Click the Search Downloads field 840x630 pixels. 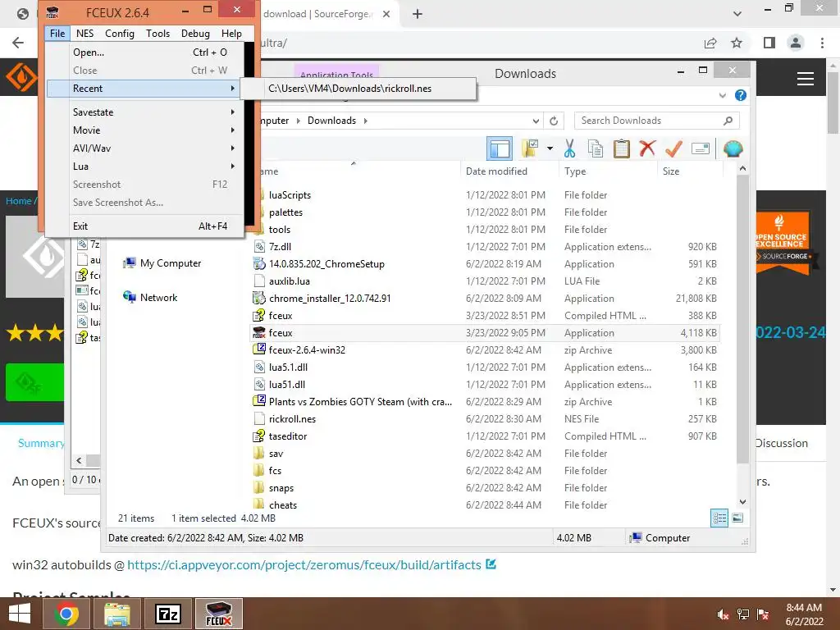coord(657,121)
